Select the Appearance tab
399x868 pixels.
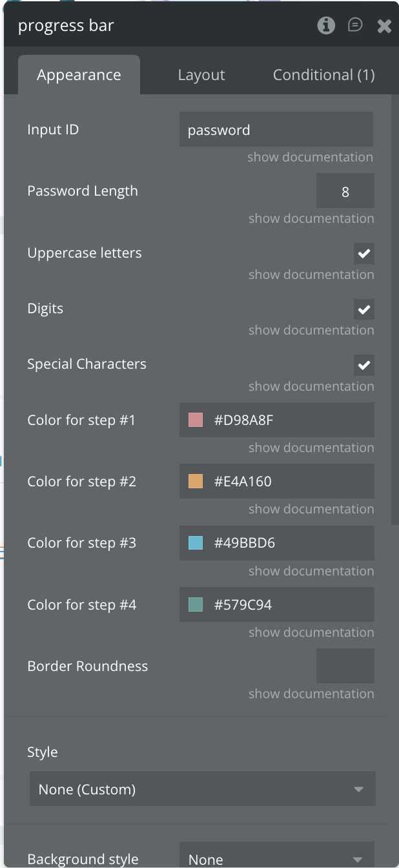[x=79, y=75]
